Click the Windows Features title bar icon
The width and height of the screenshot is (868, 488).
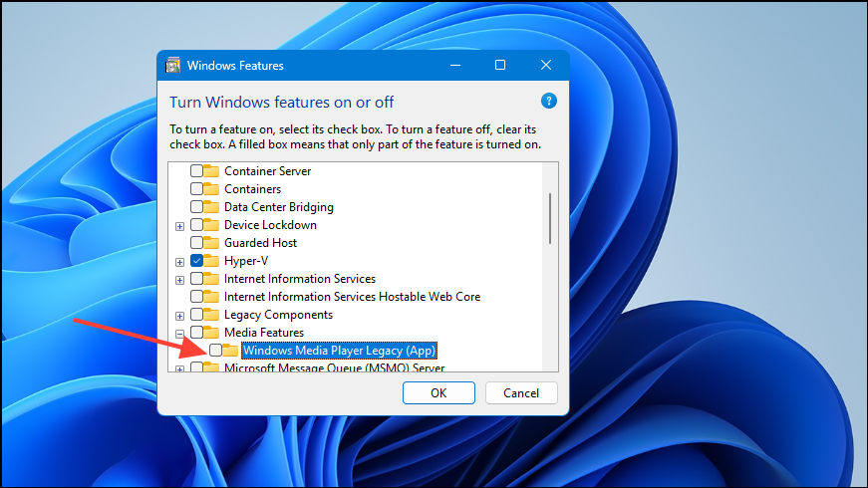pyautogui.click(x=173, y=66)
